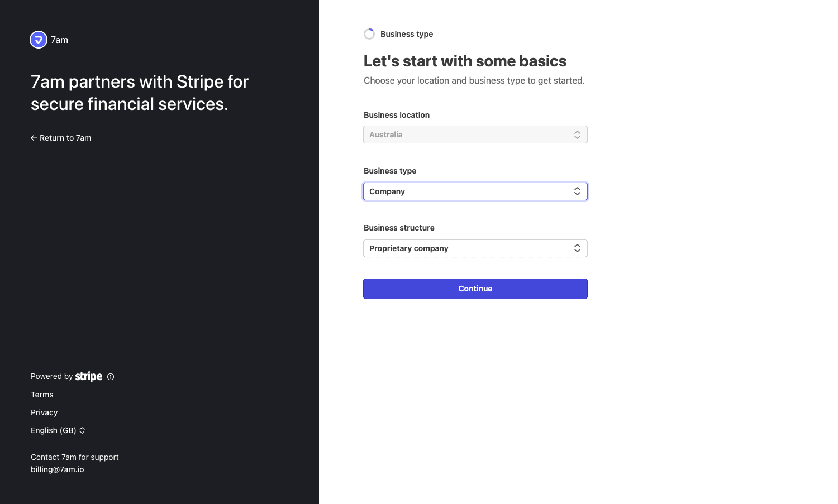The image size is (838, 504).
Task: Click the Business type step label at top
Action: tap(407, 34)
